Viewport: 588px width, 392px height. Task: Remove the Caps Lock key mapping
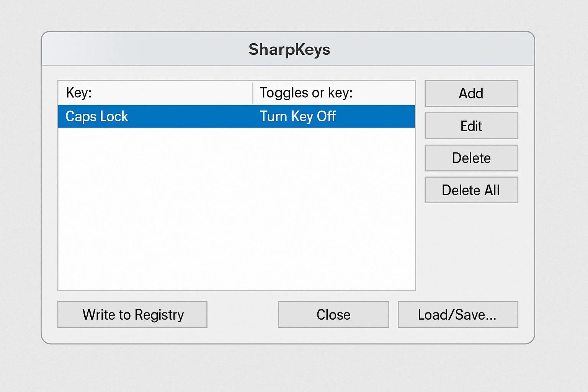[x=471, y=158]
